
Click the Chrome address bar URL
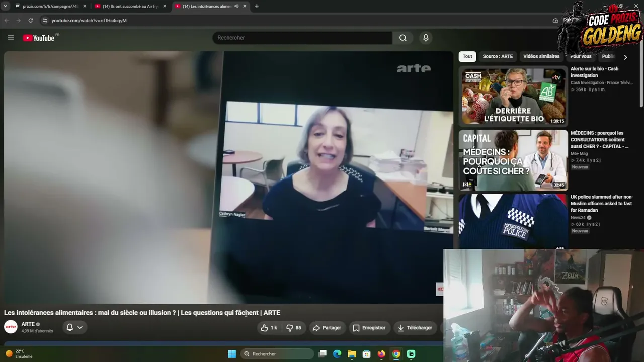point(89,21)
